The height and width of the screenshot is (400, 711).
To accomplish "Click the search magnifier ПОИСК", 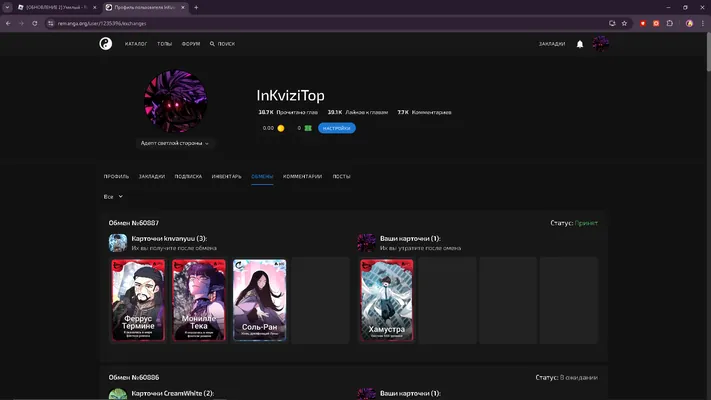I will pos(222,44).
